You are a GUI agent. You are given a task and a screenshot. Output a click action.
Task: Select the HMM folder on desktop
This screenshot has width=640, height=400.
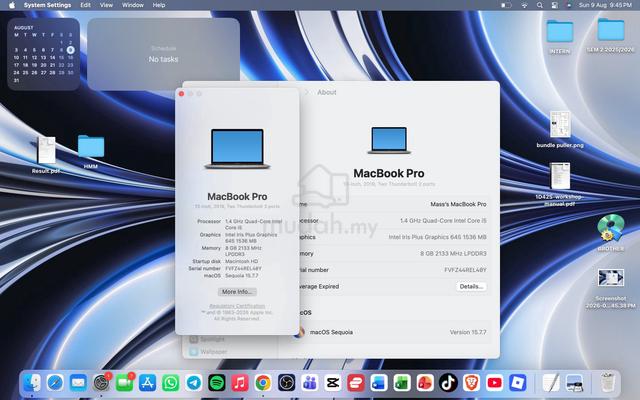(x=91, y=146)
